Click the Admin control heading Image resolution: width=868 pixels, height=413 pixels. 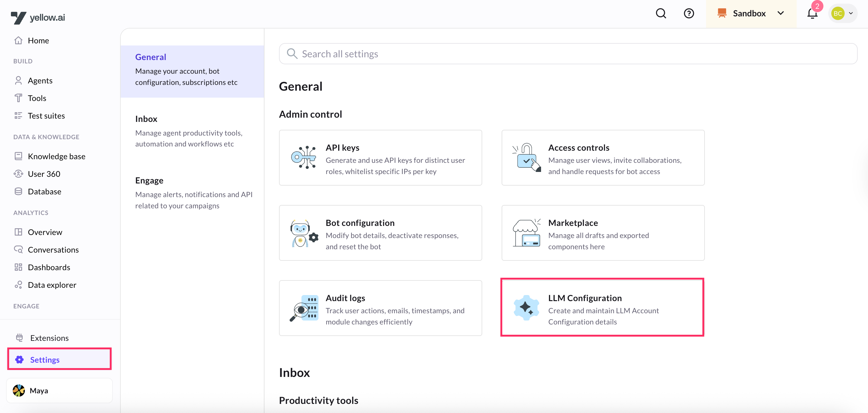coord(310,114)
